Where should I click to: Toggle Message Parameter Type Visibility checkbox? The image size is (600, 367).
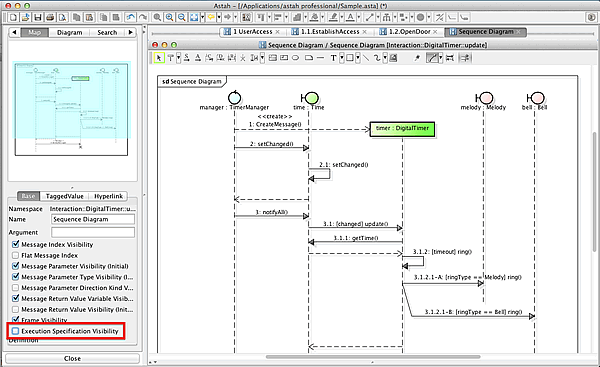click(16, 277)
